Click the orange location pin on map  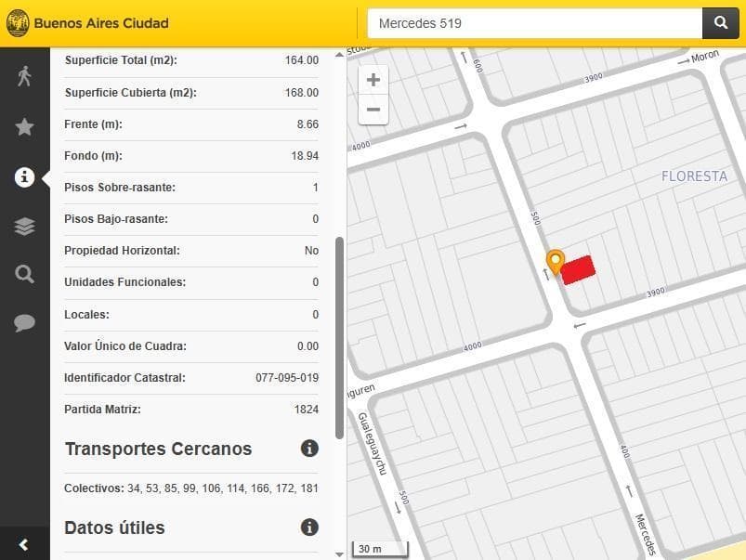[555, 262]
